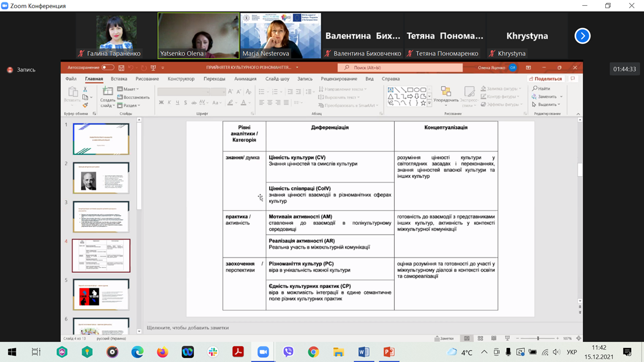Toggle the Автосохранение switch

pyautogui.click(x=107, y=67)
